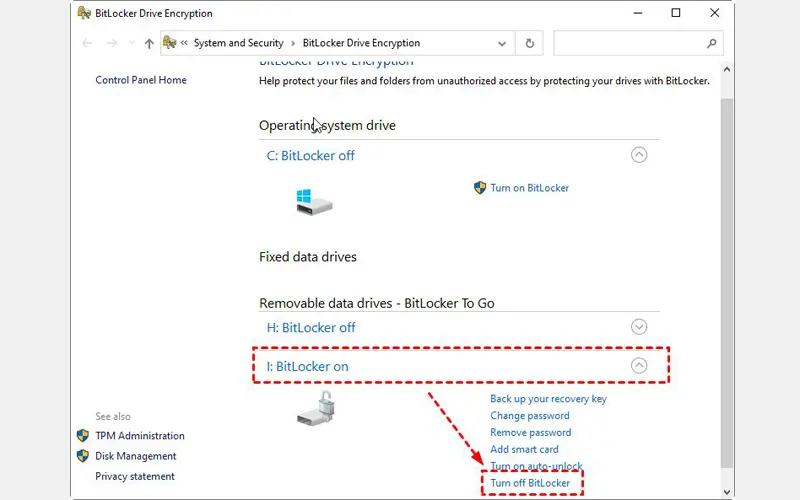Click the shield icon next to Disk Management
The width and height of the screenshot is (800, 500).
tap(83, 456)
